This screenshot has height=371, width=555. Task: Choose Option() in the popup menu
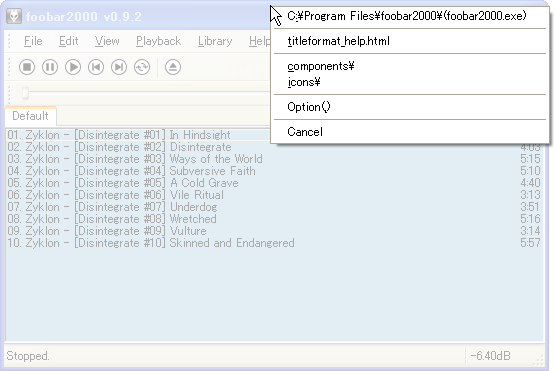(x=410, y=107)
